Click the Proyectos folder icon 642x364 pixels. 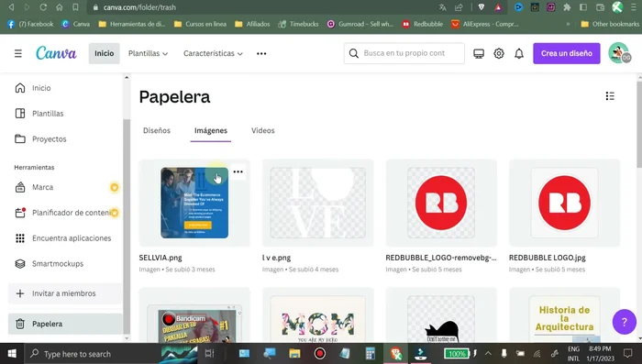coord(20,138)
